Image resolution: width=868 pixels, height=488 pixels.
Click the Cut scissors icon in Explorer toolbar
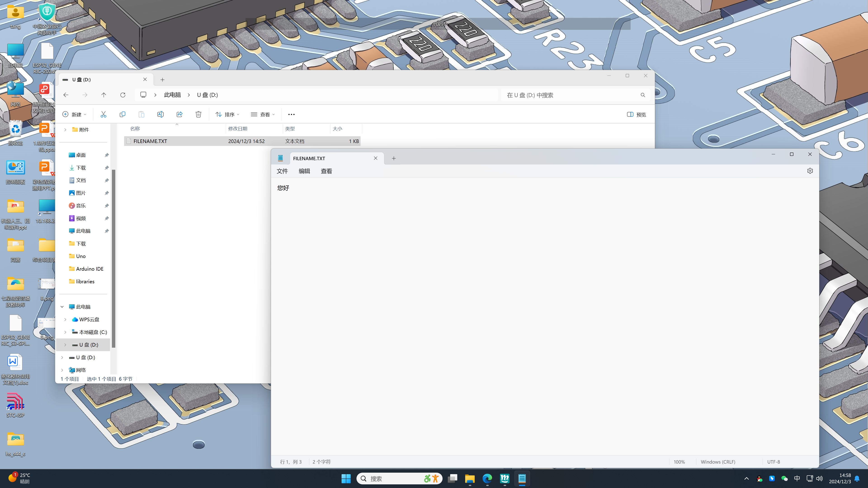point(103,115)
